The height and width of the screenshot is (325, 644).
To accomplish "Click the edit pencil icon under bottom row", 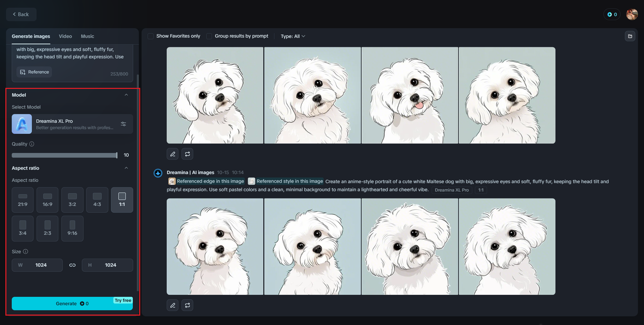I will [173, 305].
